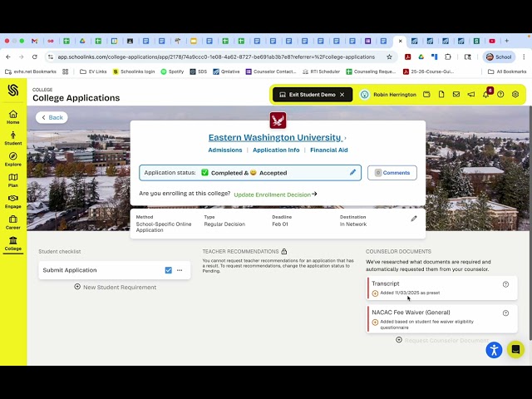Open the notifications bell icon
Screen dimensions: 532x399
point(485,95)
